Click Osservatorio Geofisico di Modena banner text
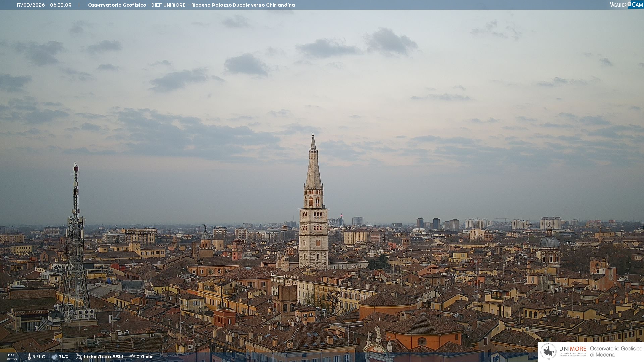 (x=616, y=351)
